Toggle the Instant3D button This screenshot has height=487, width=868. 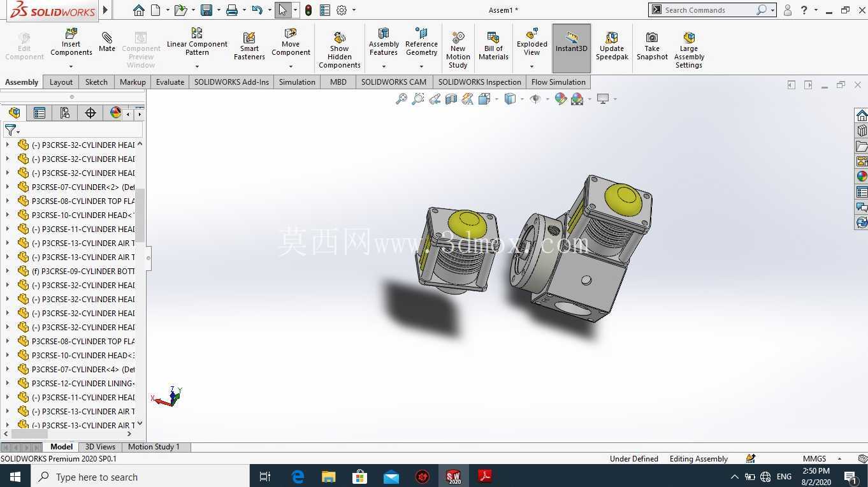coord(572,48)
